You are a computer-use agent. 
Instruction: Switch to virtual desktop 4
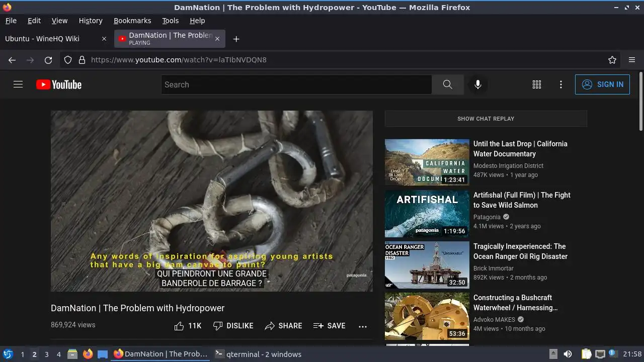58,354
